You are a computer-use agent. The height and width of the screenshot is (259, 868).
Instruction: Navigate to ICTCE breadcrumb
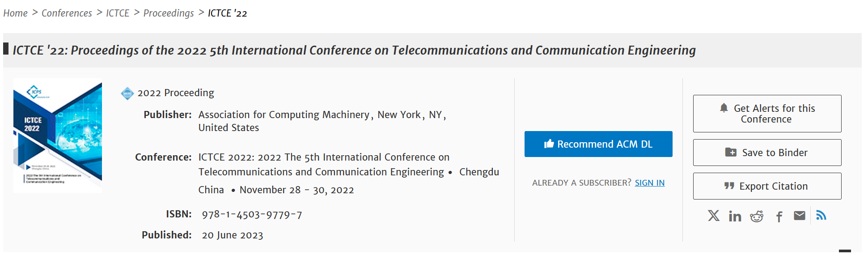pyautogui.click(x=118, y=13)
